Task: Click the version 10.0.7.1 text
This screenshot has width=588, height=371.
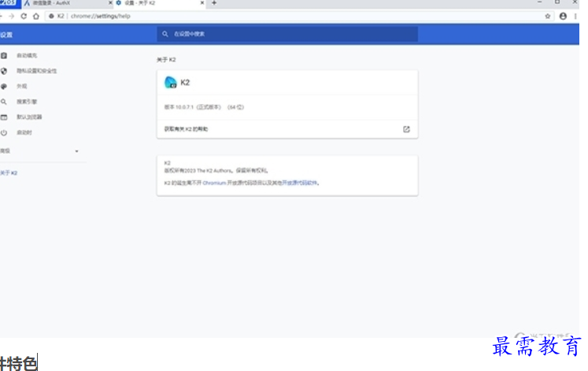Action: click(204, 107)
